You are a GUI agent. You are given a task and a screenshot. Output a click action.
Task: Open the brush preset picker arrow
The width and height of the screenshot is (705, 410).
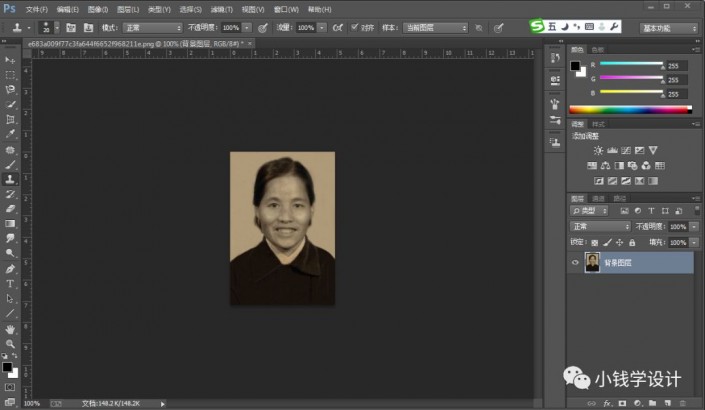(x=57, y=28)
